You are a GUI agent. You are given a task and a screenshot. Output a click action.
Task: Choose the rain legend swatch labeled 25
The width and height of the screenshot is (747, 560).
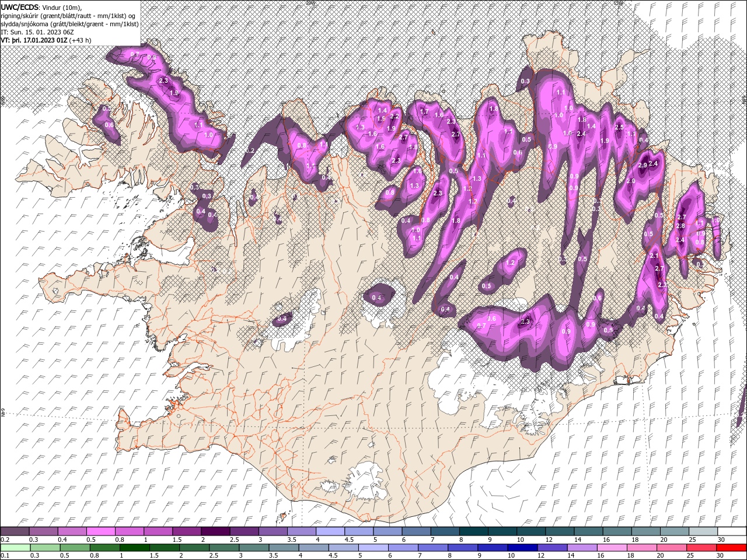(701, 548)
